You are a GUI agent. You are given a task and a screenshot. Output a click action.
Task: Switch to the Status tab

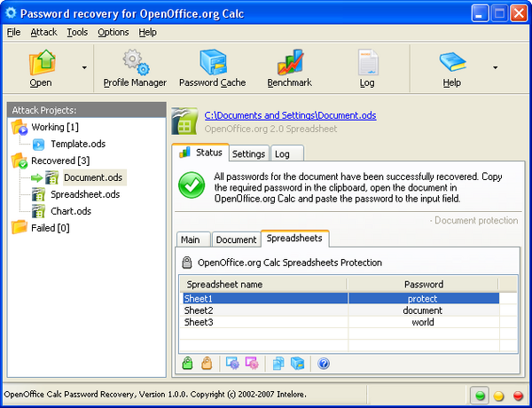coord(200,153)
